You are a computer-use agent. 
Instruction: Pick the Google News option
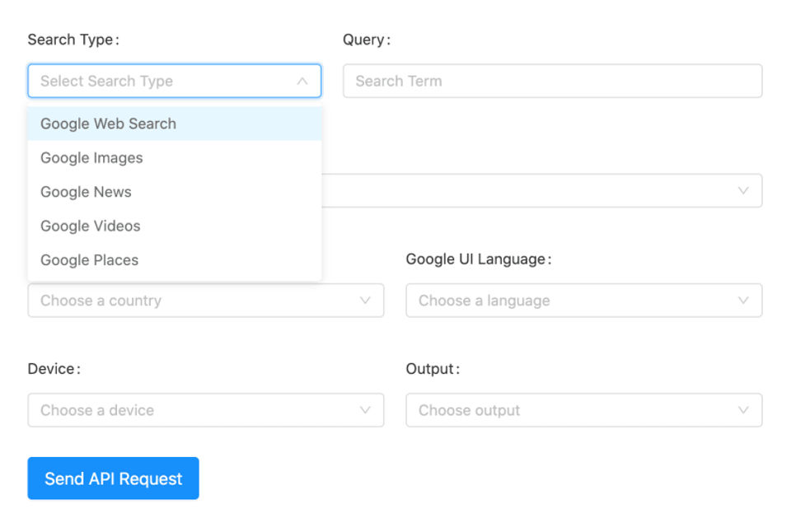tap(174, 192)
